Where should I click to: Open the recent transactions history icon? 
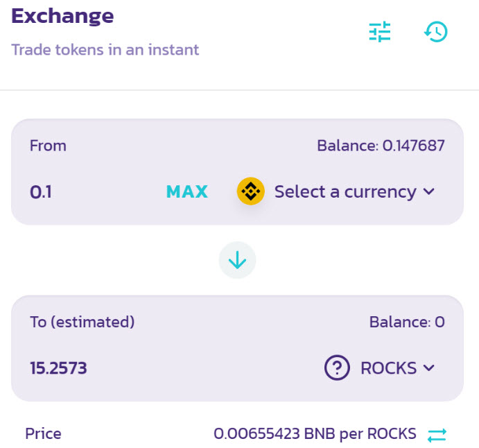(x=436, y=32)
